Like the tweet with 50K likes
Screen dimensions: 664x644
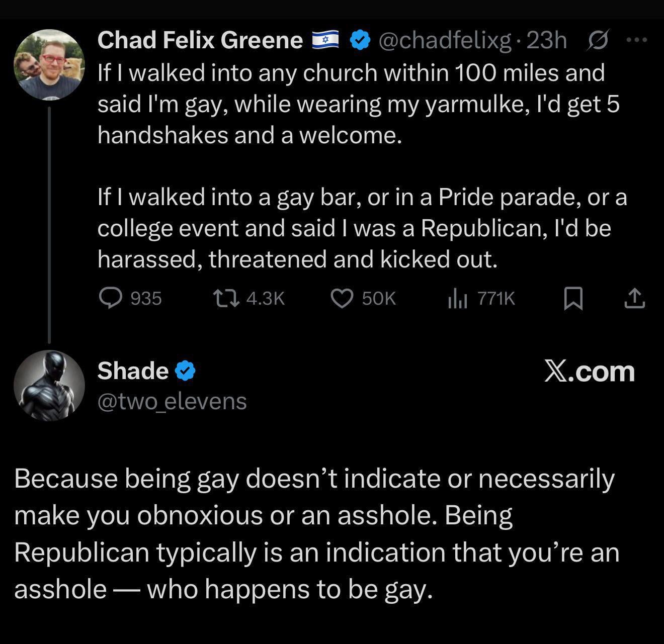pos(342,299)
